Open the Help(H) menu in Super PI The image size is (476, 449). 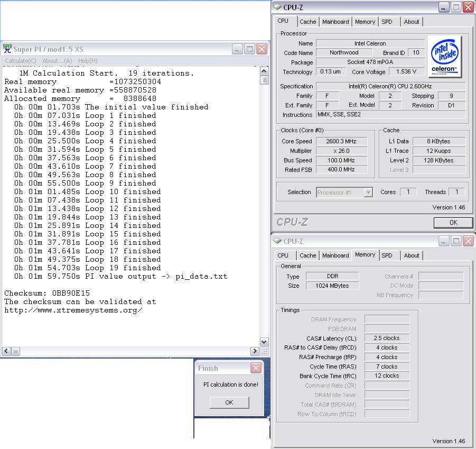[88, 61]
